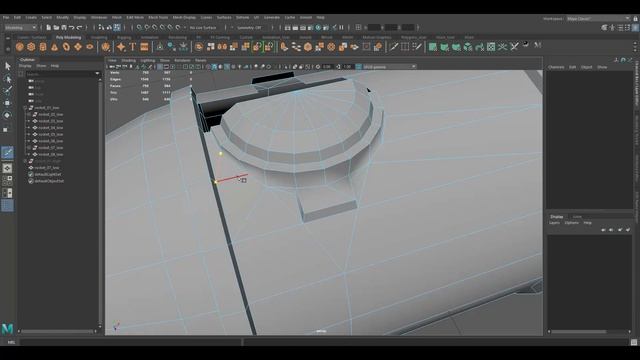
Task: Toggle select by hierarchy mode
Action: [x=101, y=27]
